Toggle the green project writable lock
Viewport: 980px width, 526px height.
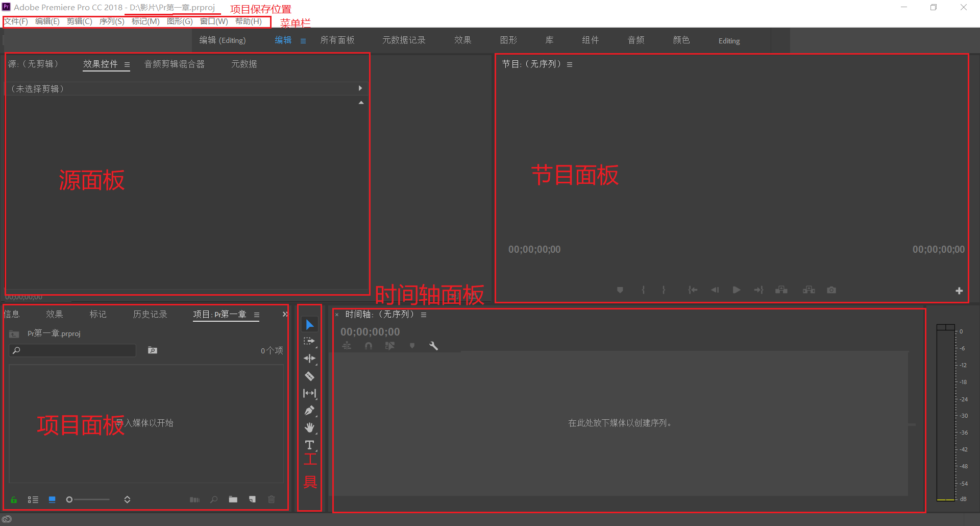point(14,499)
